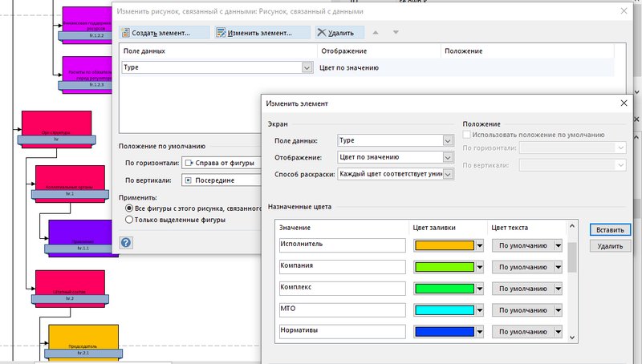Screen dimensions: 642x364
Task: Click the Изменить элемент toolbar button
Action: tap(260, 33)
